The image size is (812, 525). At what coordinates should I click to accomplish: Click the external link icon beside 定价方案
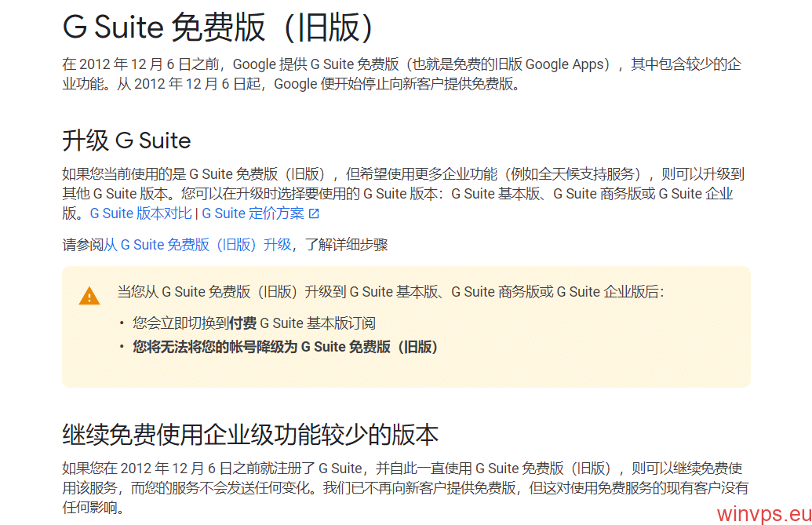coord(314,213)
